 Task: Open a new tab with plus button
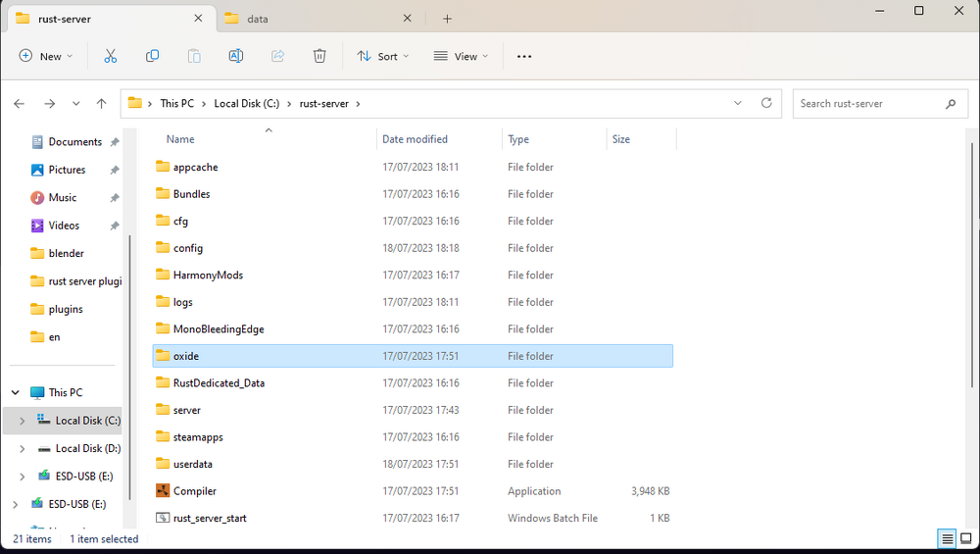[447, 19]
